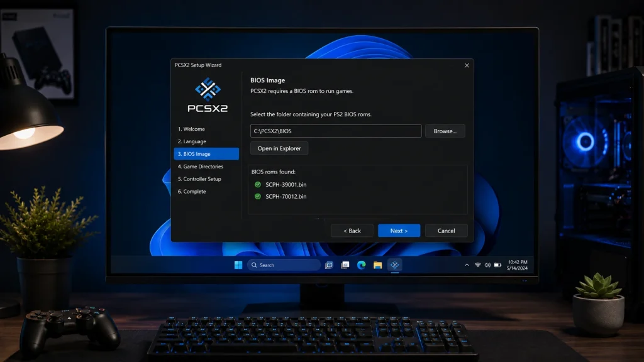Open the widgets icon next to Task View

click(x=345, y=265)
